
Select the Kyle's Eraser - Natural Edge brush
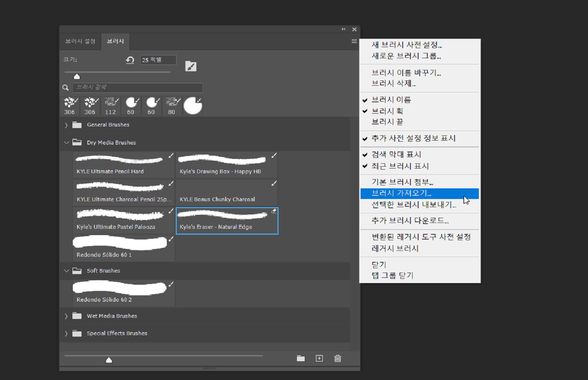227,220
